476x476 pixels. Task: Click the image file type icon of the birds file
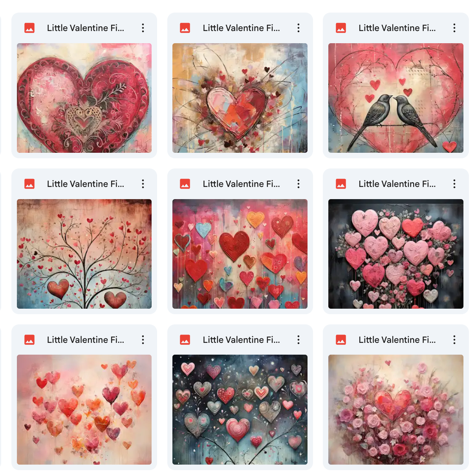point(341,28)
